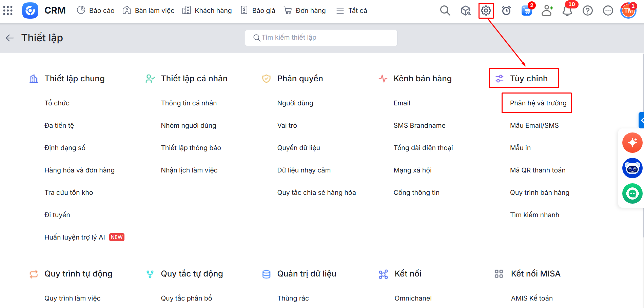Viewport: 644px width, 308px height.
Task: Open Dữ liệu nhạy cảm
Action: click(304, 170)
